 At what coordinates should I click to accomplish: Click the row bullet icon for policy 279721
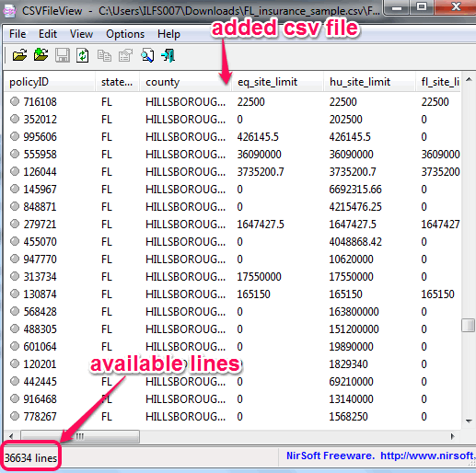coord(15,224)
